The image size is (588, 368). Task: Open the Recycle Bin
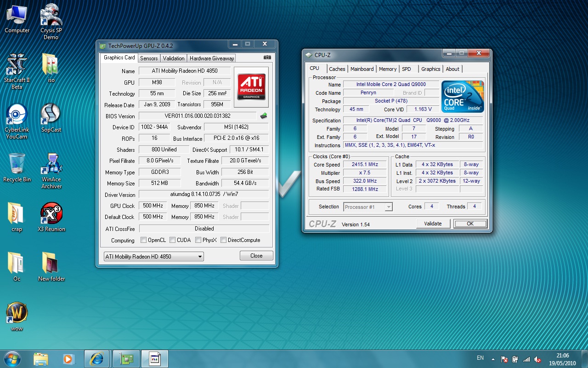17,167
